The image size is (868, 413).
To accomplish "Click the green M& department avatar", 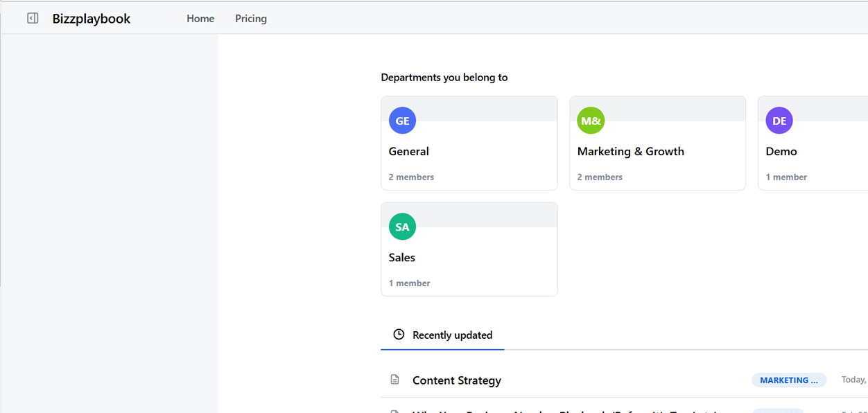I will 591,121.
